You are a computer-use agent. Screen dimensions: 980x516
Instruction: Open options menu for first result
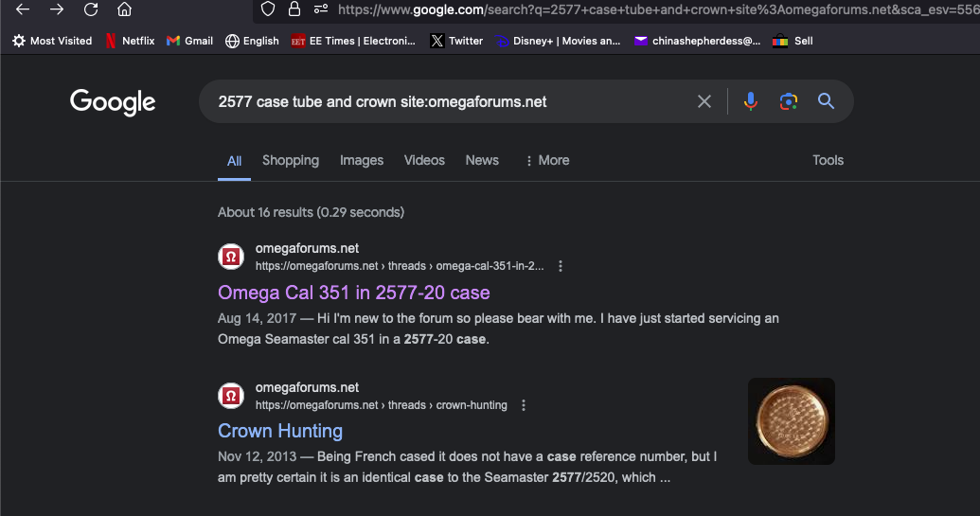pyautogui.click(x=561, y=266)
